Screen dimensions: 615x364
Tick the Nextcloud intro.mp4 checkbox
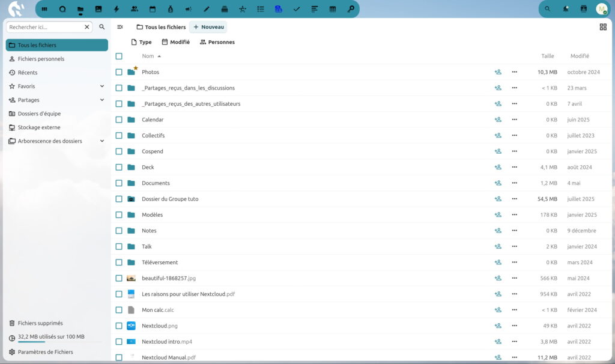click(x=119, y=342)
